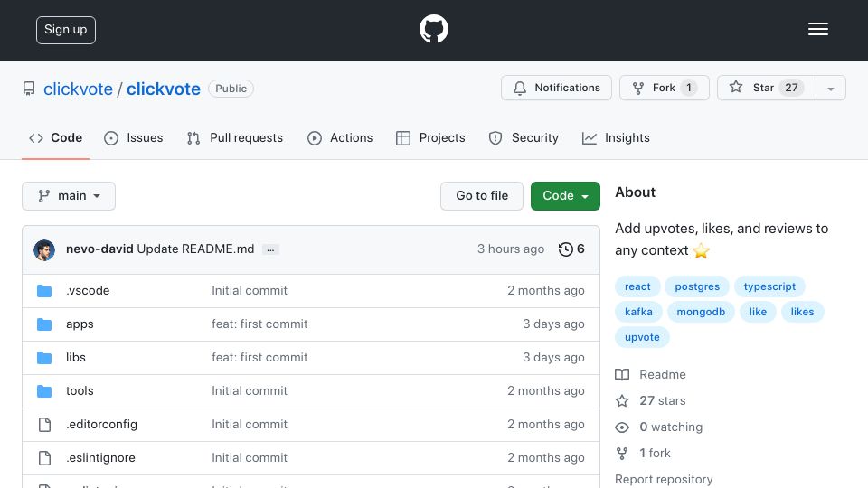Open the Pull requests tab
Viewport: 868px width, 488px height.
tap(235, 137)
